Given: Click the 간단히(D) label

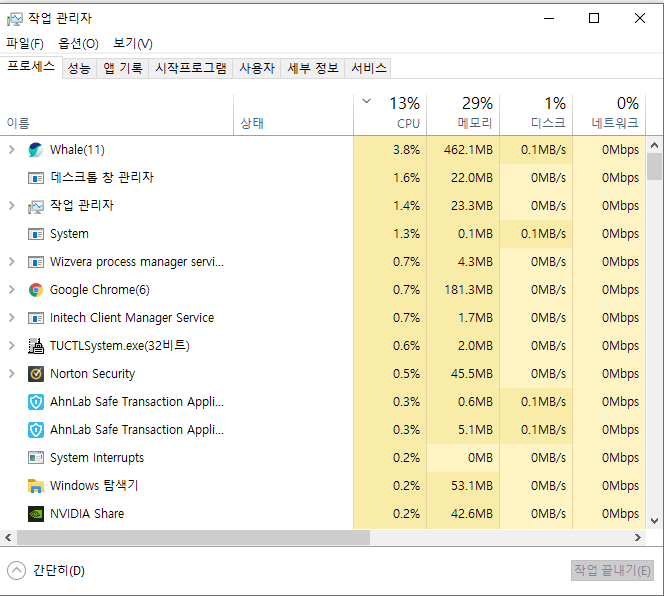Looking at the screenshot, I should coord(59,571).
